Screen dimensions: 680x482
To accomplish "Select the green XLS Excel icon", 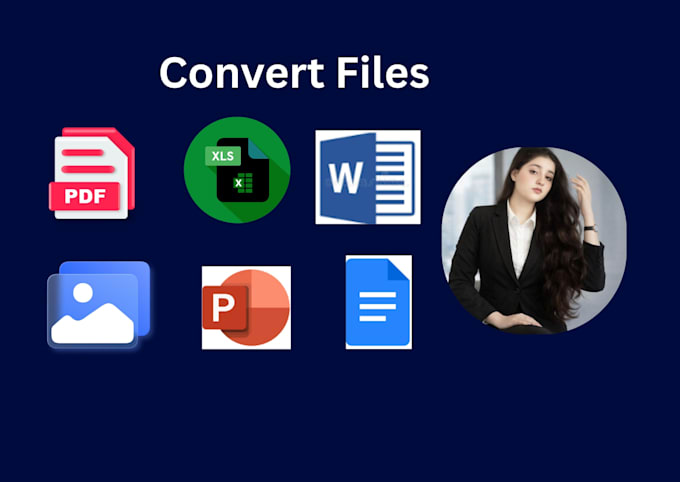I will 237,170.
